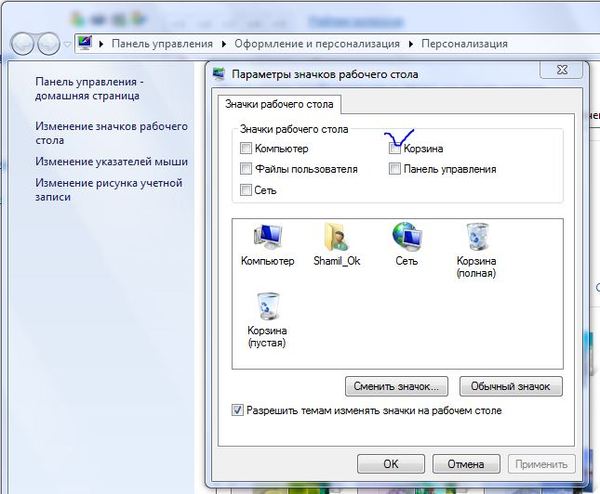Click the control panel icon in the address bar
Image resolution: width=600 pixels, height=494 pixels.
[x=86, y=44]
